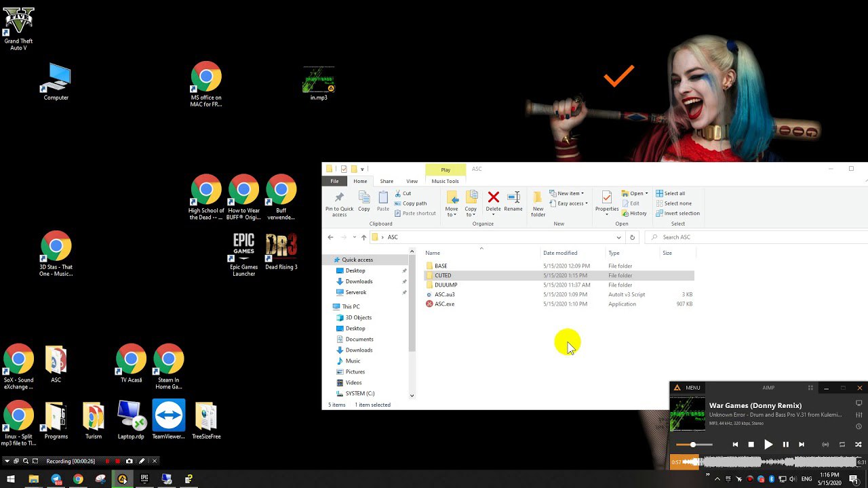Click Select none in ribbon
Viewport: 868px width, 488px height.
[673, 203]
